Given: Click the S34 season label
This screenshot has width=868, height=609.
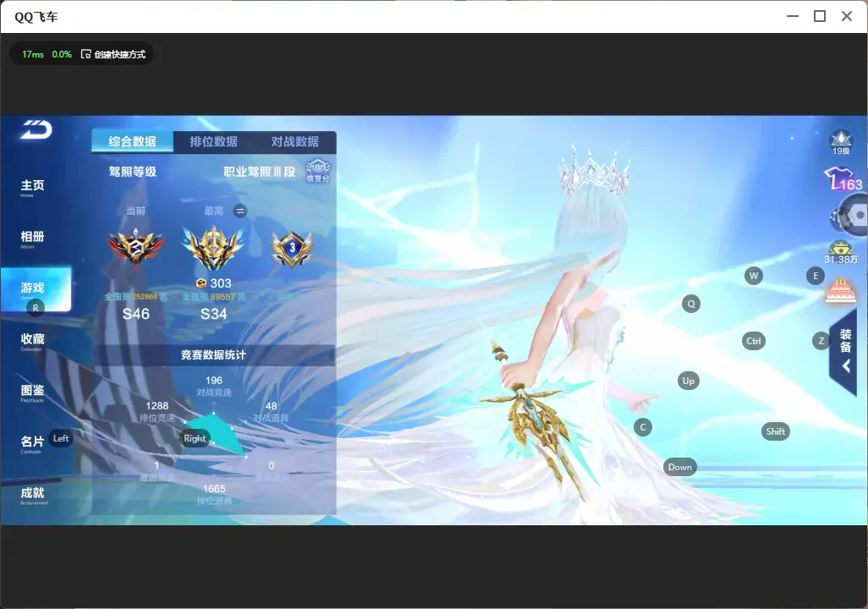Looking at the screenshot, I should point(214,315).
